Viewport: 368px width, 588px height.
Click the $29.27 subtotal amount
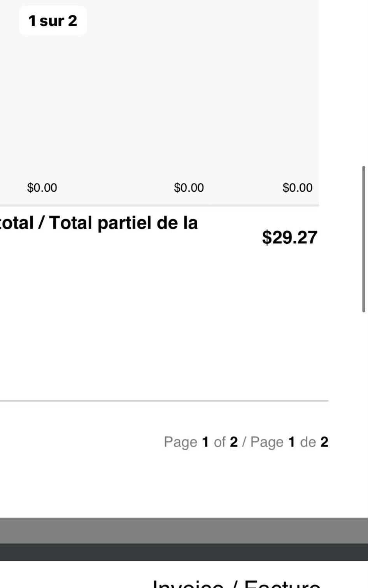[289, 237]
